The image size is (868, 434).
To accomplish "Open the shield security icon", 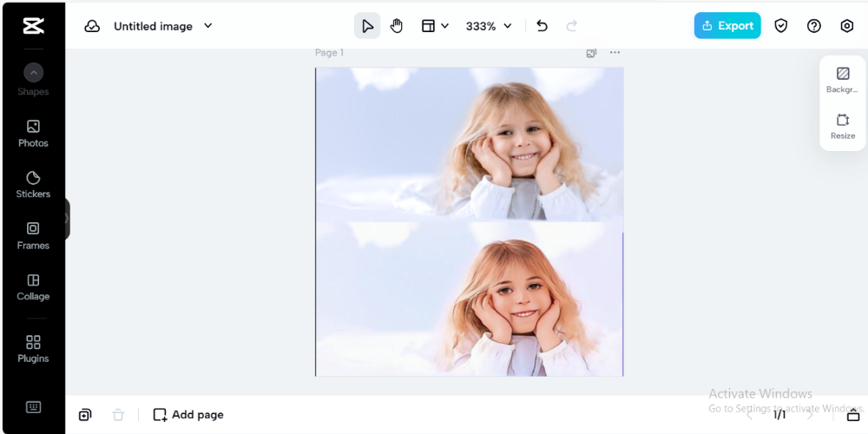I will [x=780, y=25].
